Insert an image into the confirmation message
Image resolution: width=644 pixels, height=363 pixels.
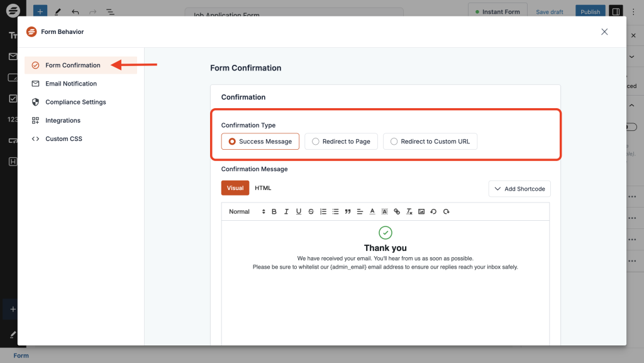[x=421, y=212]
